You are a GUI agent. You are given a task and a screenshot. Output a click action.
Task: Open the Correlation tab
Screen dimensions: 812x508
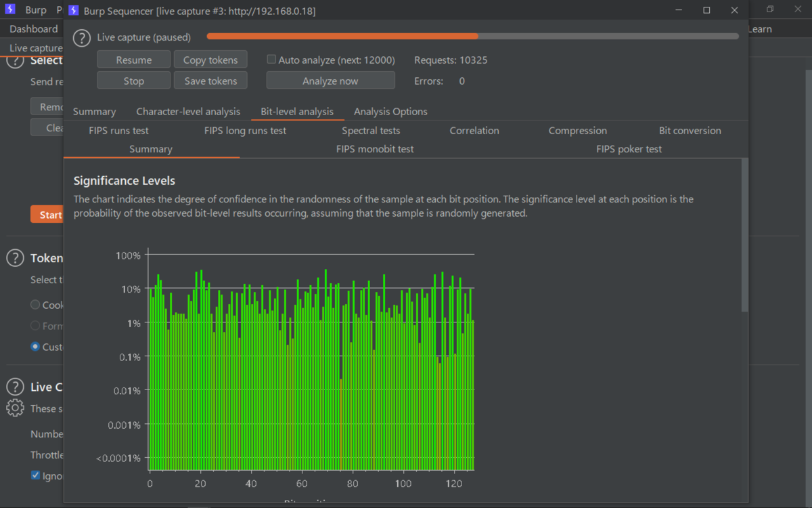474,130
